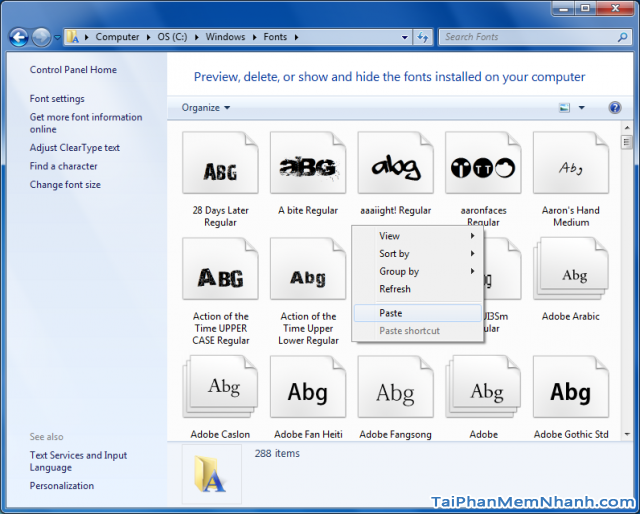Click the search magnifier icon
Viewport: 640px width, 514px height.
[x=623, y=37]
